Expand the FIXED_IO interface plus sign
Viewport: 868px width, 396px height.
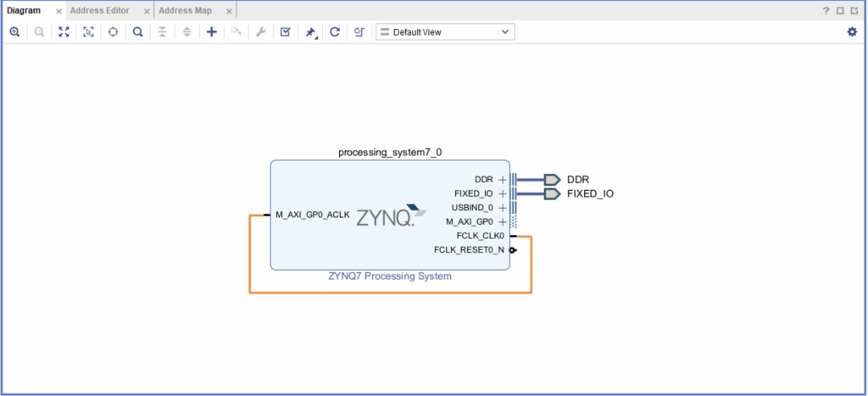tap(503, 193)
